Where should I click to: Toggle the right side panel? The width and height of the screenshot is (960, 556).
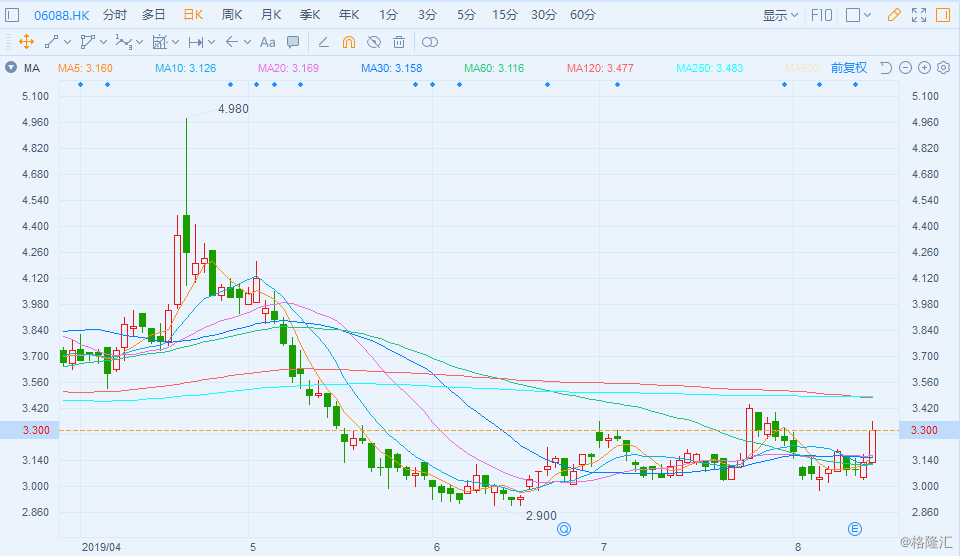click(943, 15)
